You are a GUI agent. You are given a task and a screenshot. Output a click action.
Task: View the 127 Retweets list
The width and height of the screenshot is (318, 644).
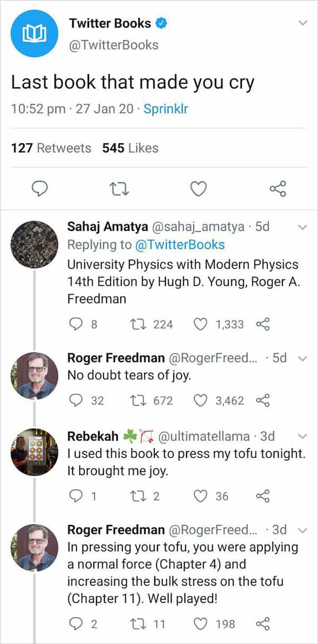click(51, 148)
